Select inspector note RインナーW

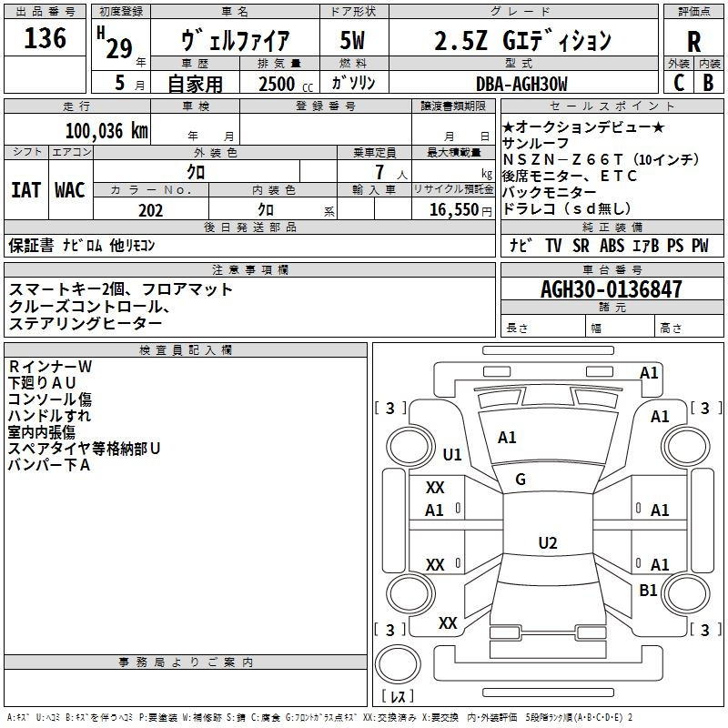50,367
